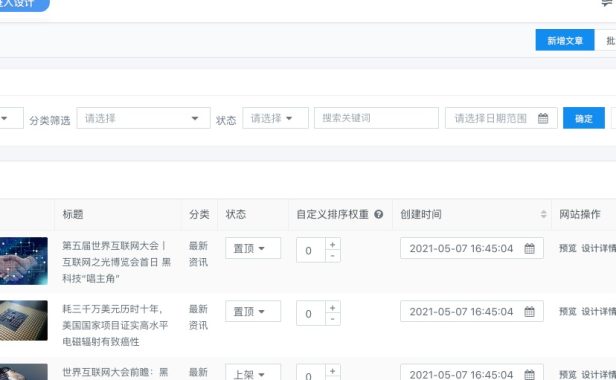Decrease sort weight for 第五届世界互联网大会 row
The height and width of the screenshot is (380, 616).
click(333, 256)
